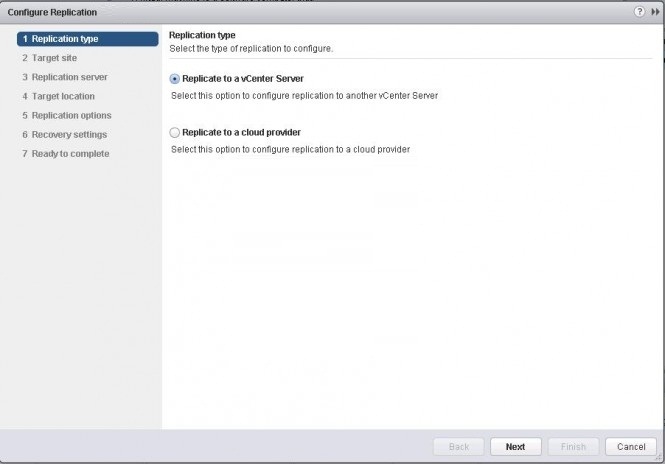Select Replicate to a vCenter Server option
Image resolution: width=665 pixels, height=464 pixels.
[x=174, y=79]
